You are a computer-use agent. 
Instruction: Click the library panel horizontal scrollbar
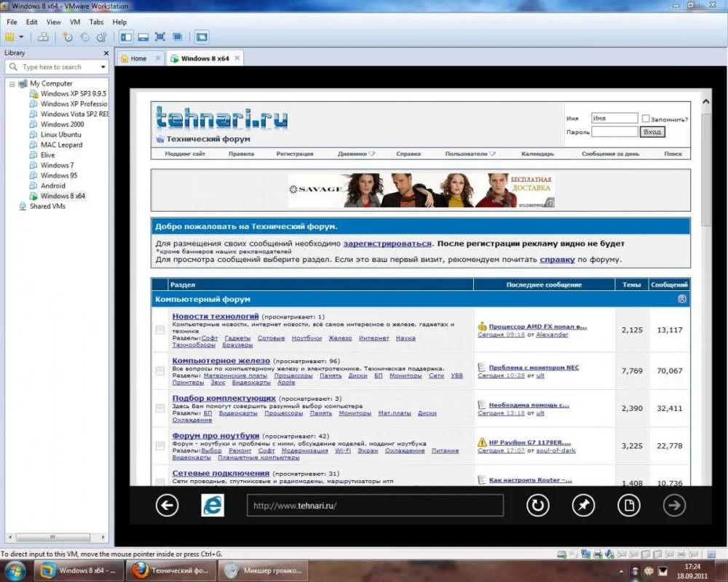pyautogui.click(x=53, y=537)
